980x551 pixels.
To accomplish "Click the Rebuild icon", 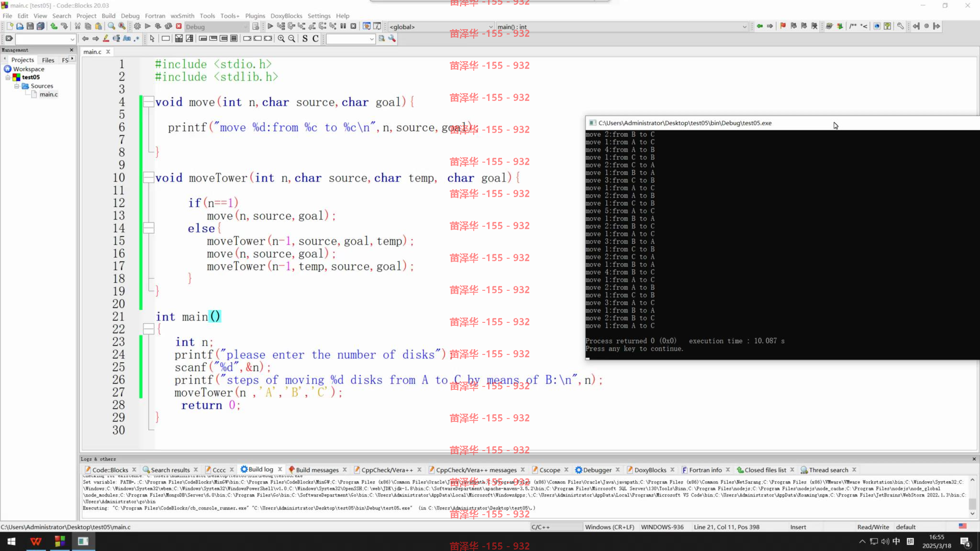I will [x=168, y=26].
